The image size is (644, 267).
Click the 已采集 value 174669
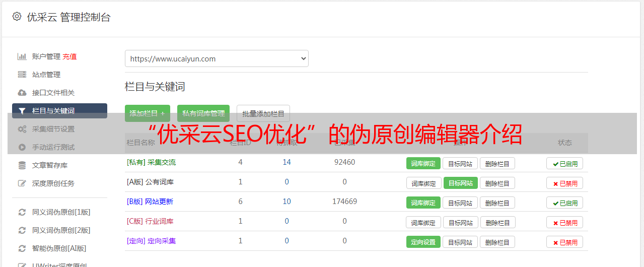click(344, 202)
